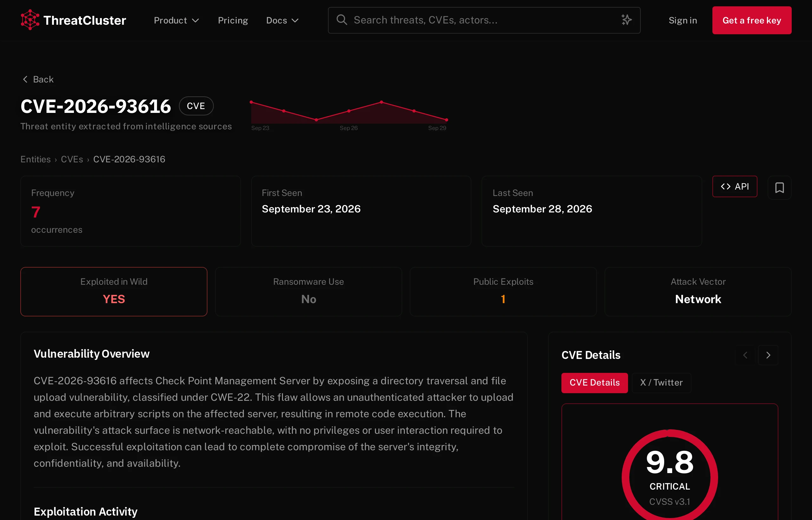Select the Attack Vector Network card
This screenshot has height=520, width=812.
(x=698, y=292)
